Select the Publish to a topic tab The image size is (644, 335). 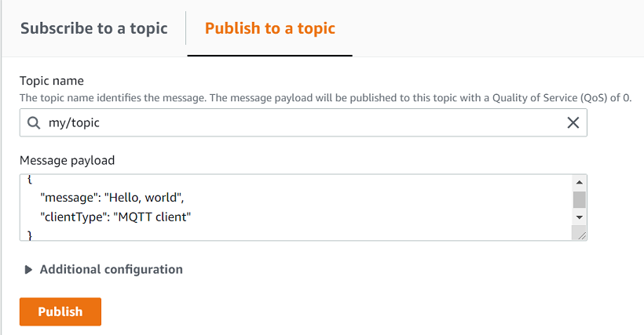point(269,29)
